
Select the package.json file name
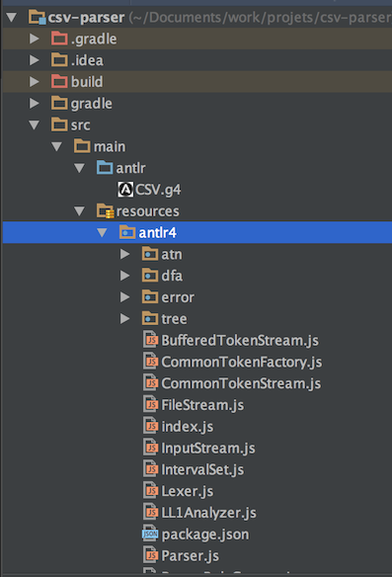pyautogui.click(x=205, y=535)
